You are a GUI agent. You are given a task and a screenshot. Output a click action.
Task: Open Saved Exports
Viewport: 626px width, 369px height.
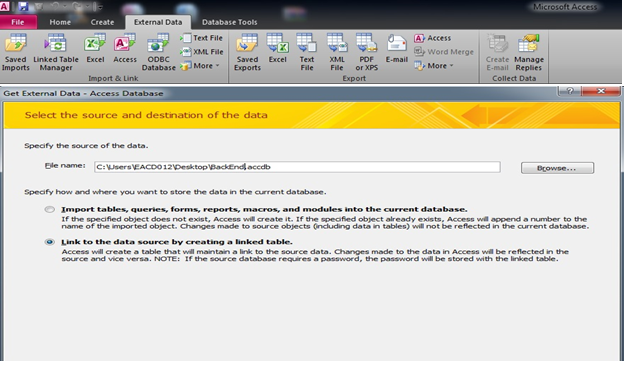247,53
